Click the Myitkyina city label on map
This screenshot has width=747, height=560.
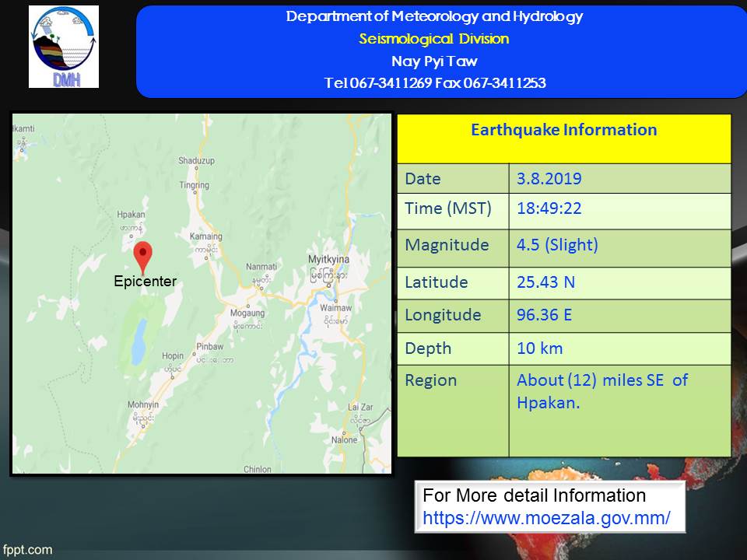(328, 260)
